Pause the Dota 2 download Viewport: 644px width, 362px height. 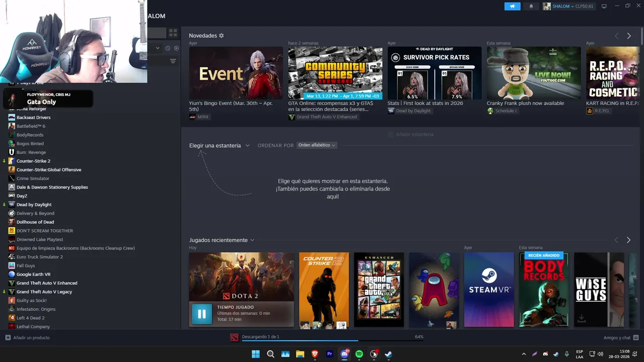tap(201, 314)
